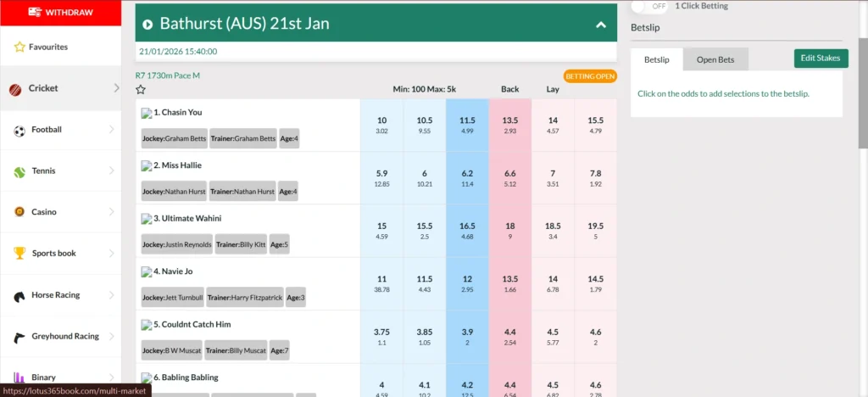Image resolution: width=868 pixels, height=397 pixels.
Task: Click Jockey:Graham Betts tag
Action: [175, 138]
